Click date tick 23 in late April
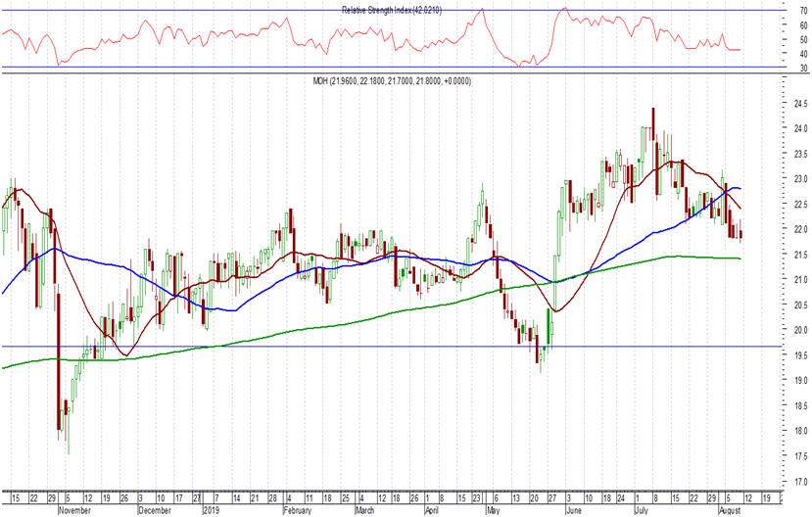Image resolution: width=812 pixels, height=517 pixels. (x=476, y=498)
